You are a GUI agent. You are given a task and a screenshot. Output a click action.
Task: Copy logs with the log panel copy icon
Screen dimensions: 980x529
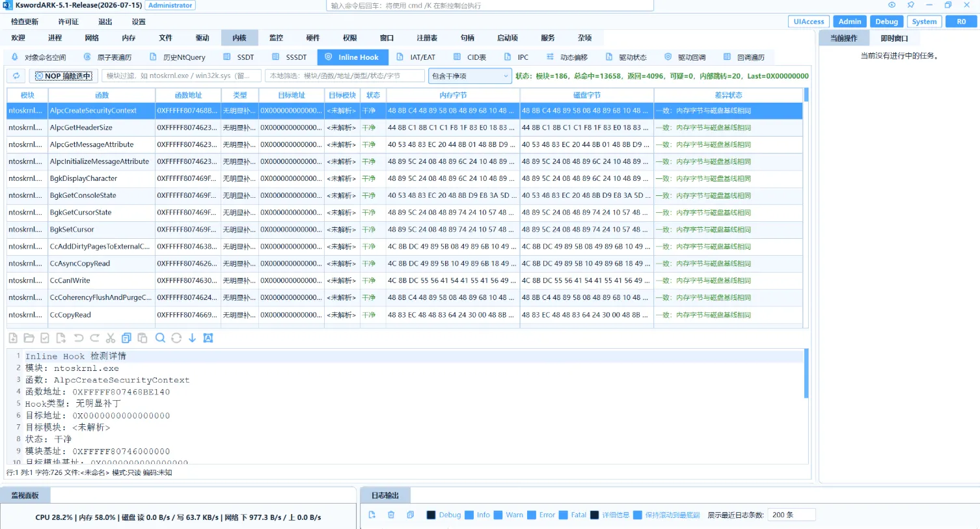click(x=410, y=515)
